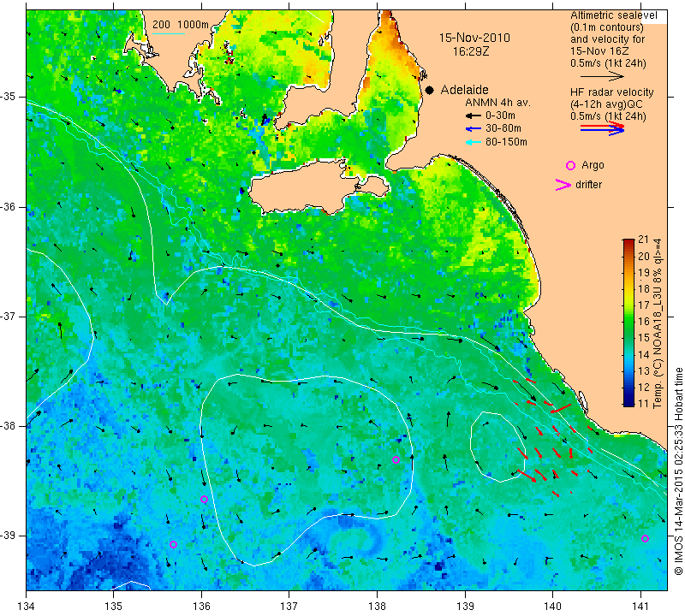The height and width of the screenshot is (616, 685).
Task: Click the bottom dark blue end of the colorbar
Action: tap(628, 403)
